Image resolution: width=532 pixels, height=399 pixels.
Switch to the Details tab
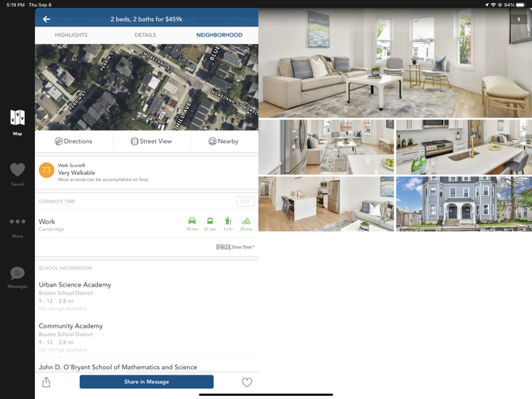coord(145,35)
